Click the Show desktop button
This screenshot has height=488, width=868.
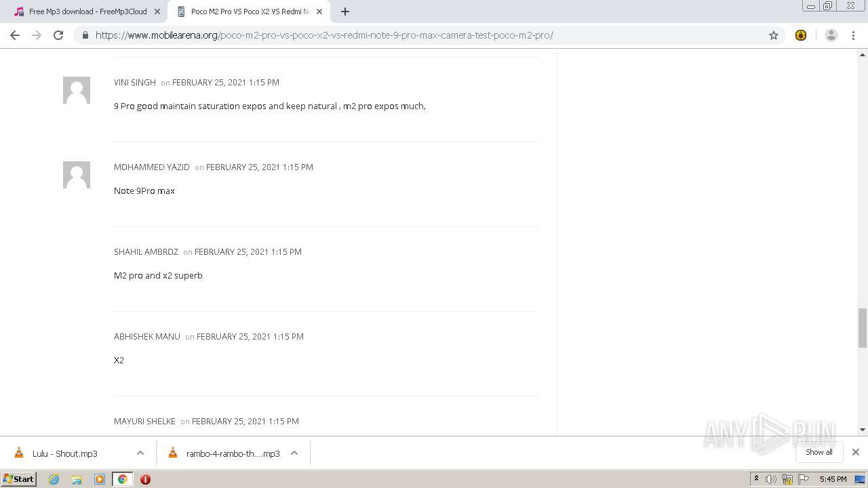(x=860, y=479)
